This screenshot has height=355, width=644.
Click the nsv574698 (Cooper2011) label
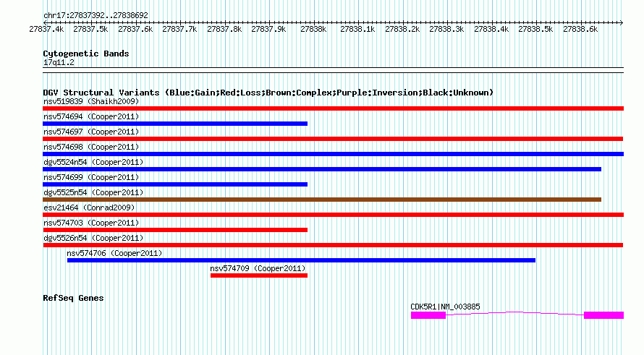(x=91, y=147)
